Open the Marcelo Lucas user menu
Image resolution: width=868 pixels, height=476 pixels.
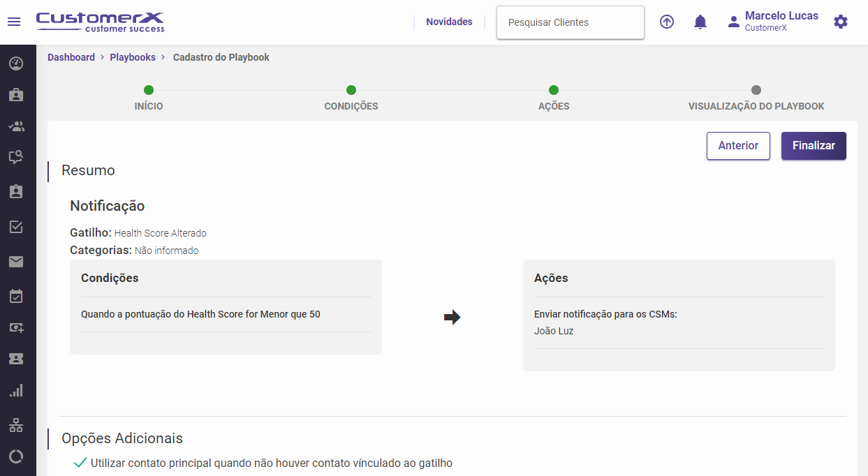tap(772, 22)
